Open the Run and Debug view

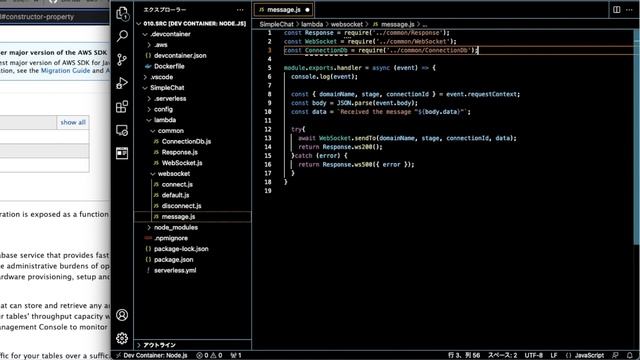pos(122,83)
